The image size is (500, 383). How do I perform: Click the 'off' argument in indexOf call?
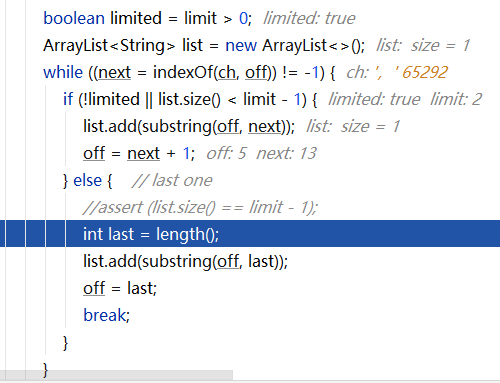[256, 73]
